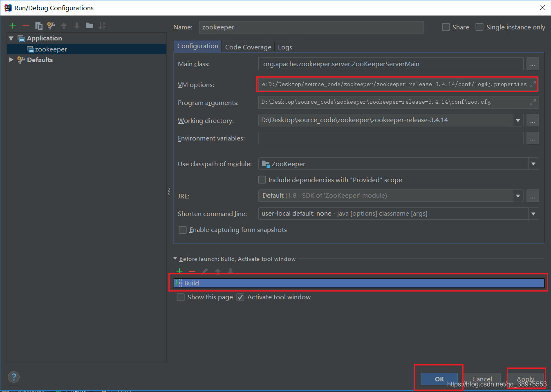The height and width of the screenshot is (392, 551).
Task: Enable capturing form snapshots checkbox
Action: (x=183, y=230)
